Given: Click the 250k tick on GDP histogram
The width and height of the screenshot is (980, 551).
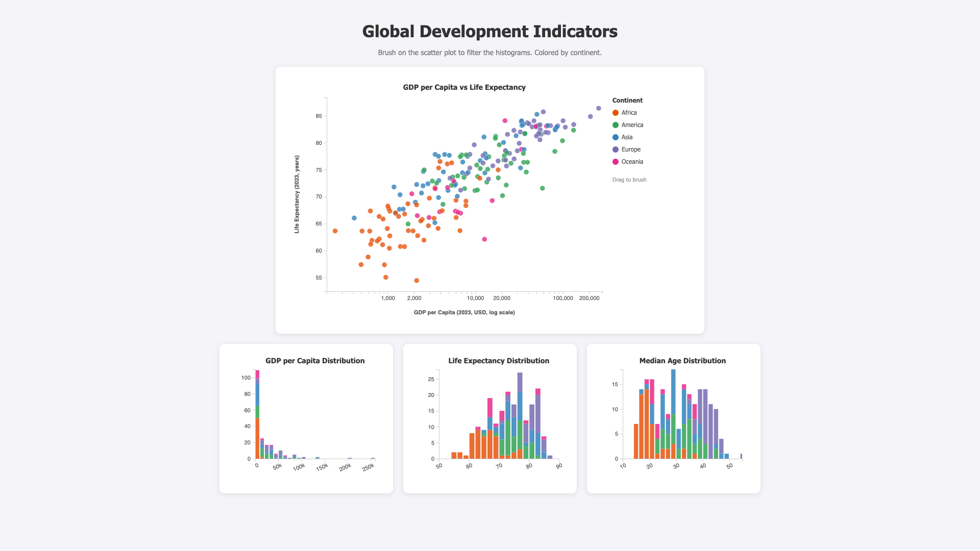Looking at the screenshot, I should (x=368, y=467).
